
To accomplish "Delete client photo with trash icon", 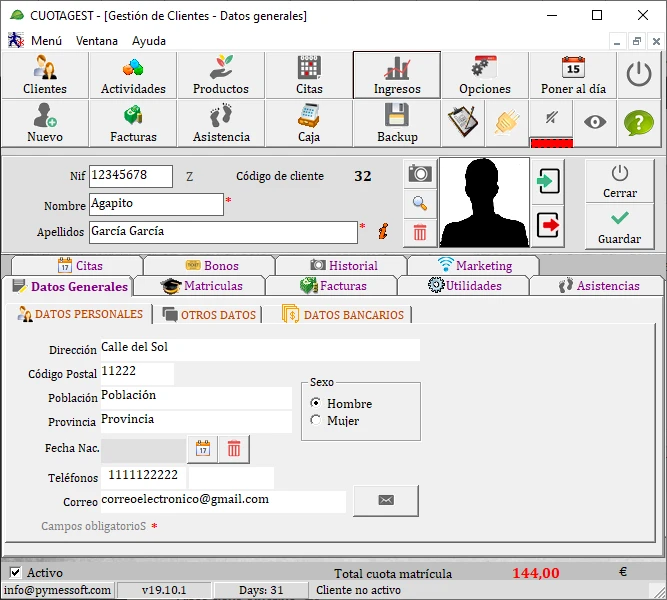I will point(420,233).
